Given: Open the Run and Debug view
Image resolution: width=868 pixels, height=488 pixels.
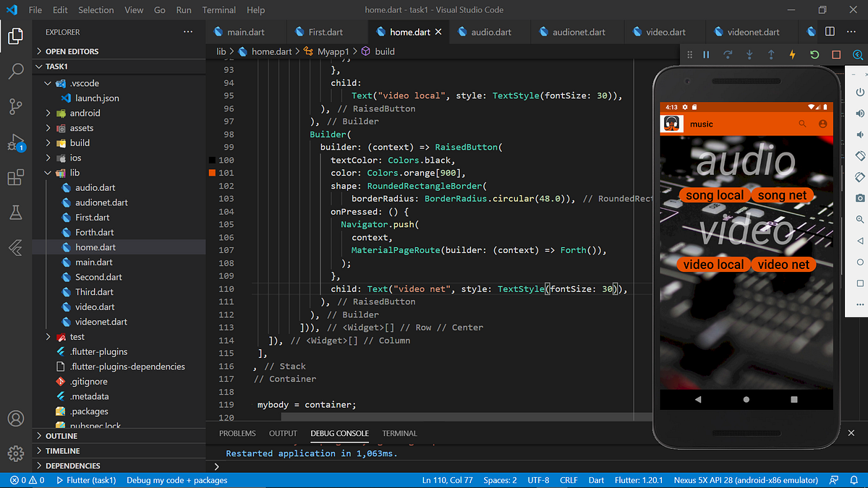Looking at the screenshot, I should click(16, 142).
